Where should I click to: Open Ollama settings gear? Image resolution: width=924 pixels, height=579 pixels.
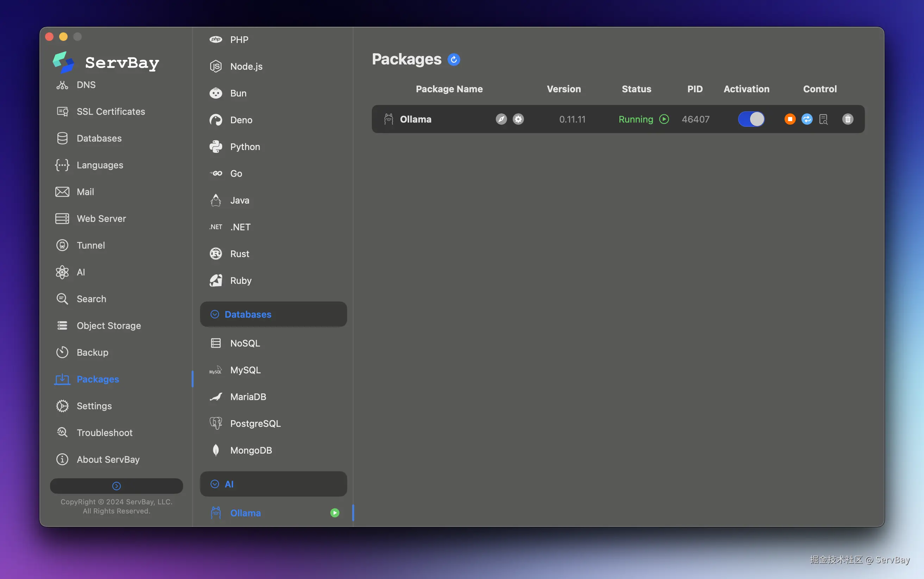[518, 119]
